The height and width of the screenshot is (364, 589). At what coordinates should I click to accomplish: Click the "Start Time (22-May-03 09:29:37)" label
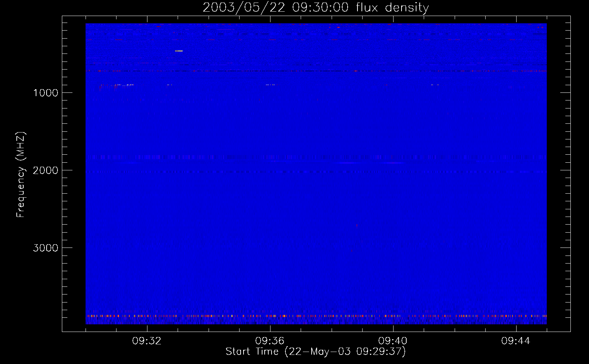(x=316, y=352)
